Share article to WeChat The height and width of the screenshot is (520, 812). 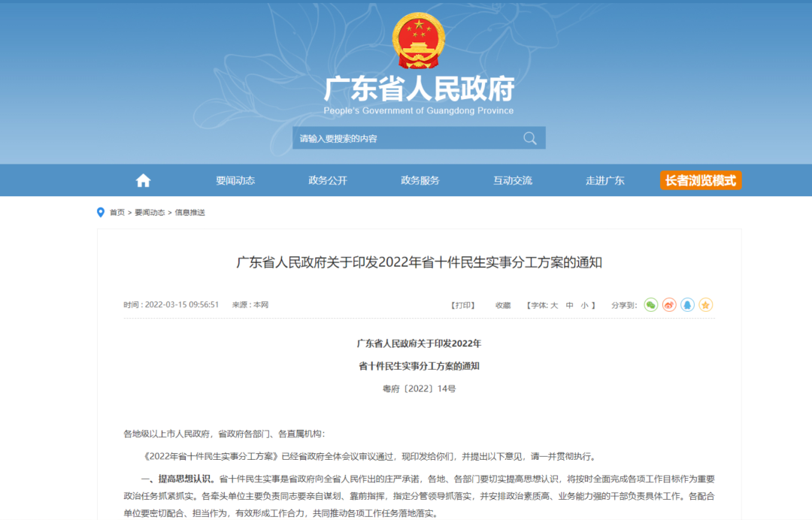coord(650,305)
